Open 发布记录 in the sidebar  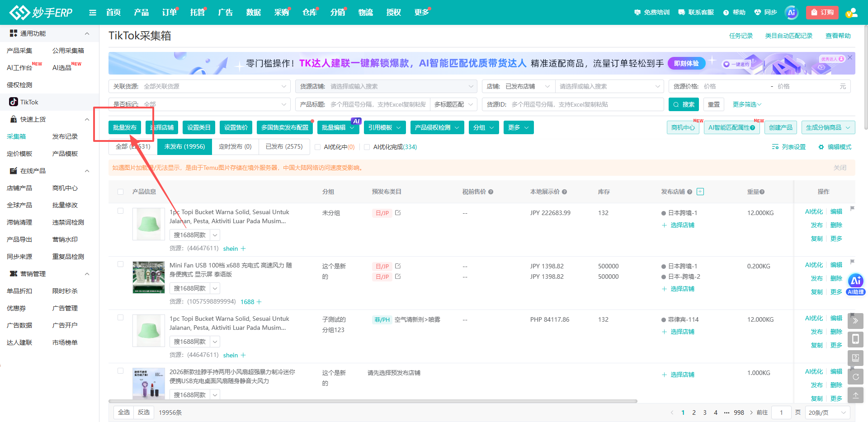pyautogui.click(x=65, y=136)
